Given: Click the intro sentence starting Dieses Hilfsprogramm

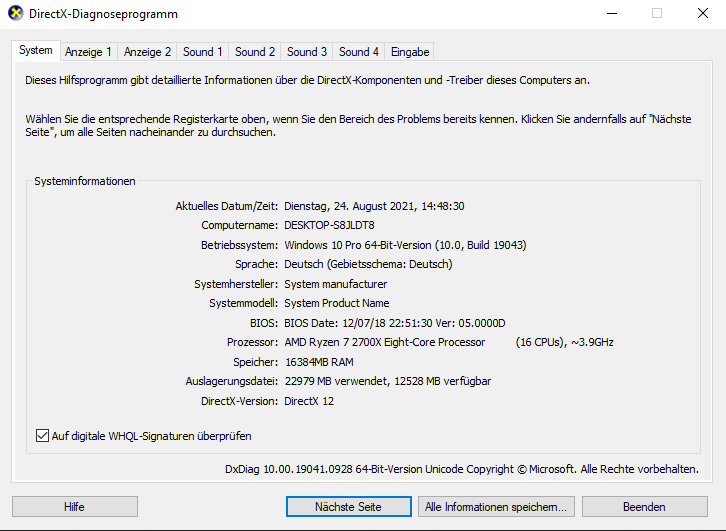Looking at the screenshot, I should (307, 80).
